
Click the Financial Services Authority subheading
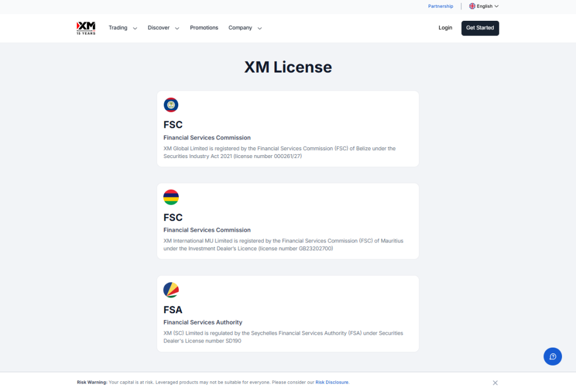(x=202, y=322)
